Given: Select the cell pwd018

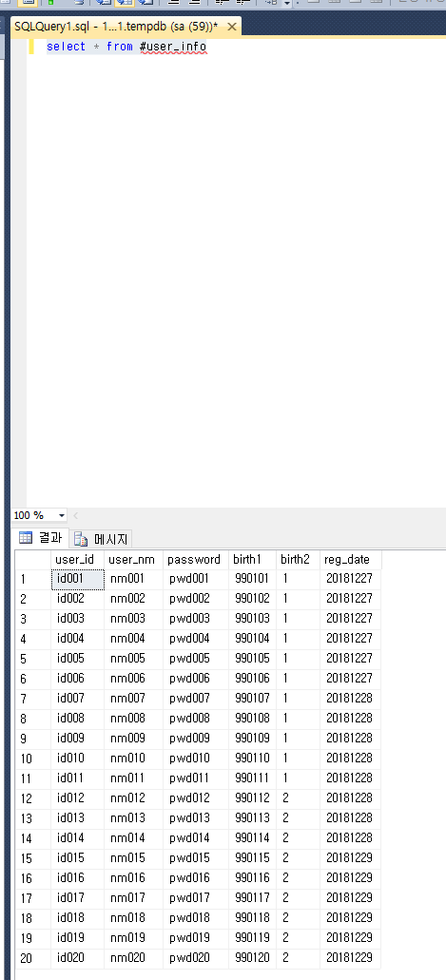Looking at the screenshot, I should 196,918.
